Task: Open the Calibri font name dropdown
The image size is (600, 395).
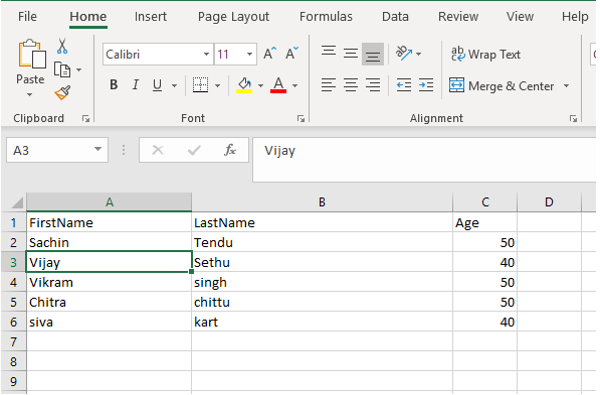Action: click(x=206, y=54)
